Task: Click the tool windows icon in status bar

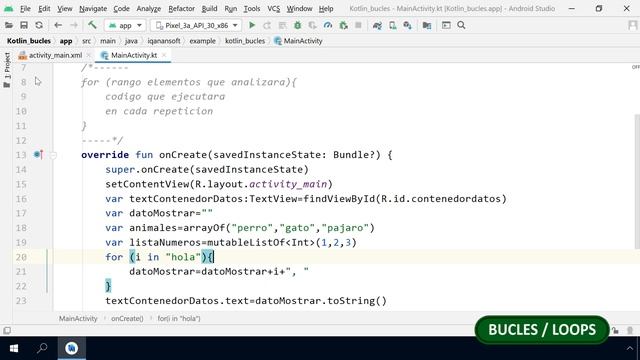Action: click(x=7, y=330)
